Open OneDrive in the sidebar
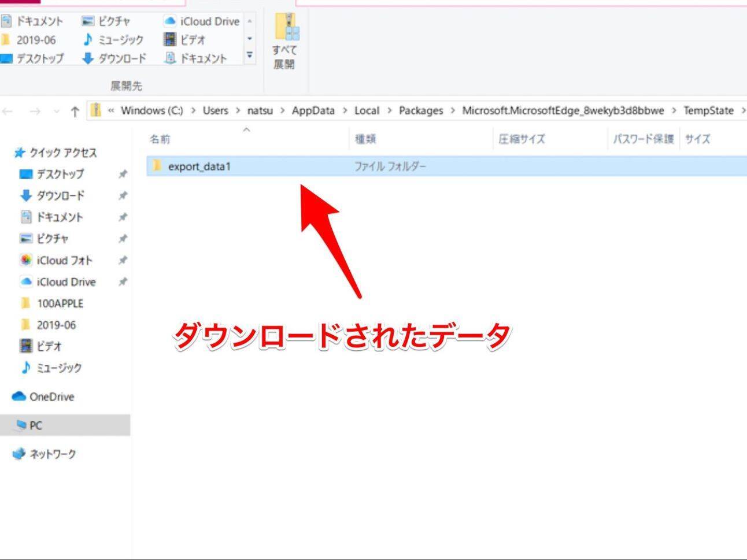This screenshot has height=560, width=747. pos(51,397)
